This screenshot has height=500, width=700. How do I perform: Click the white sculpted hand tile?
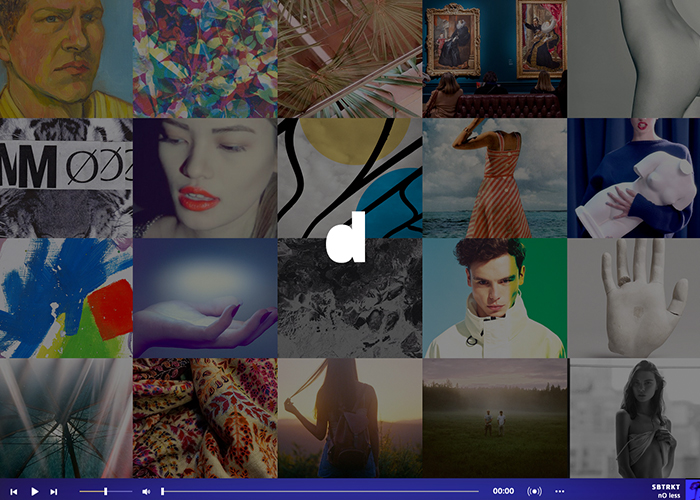pos(634,298)
